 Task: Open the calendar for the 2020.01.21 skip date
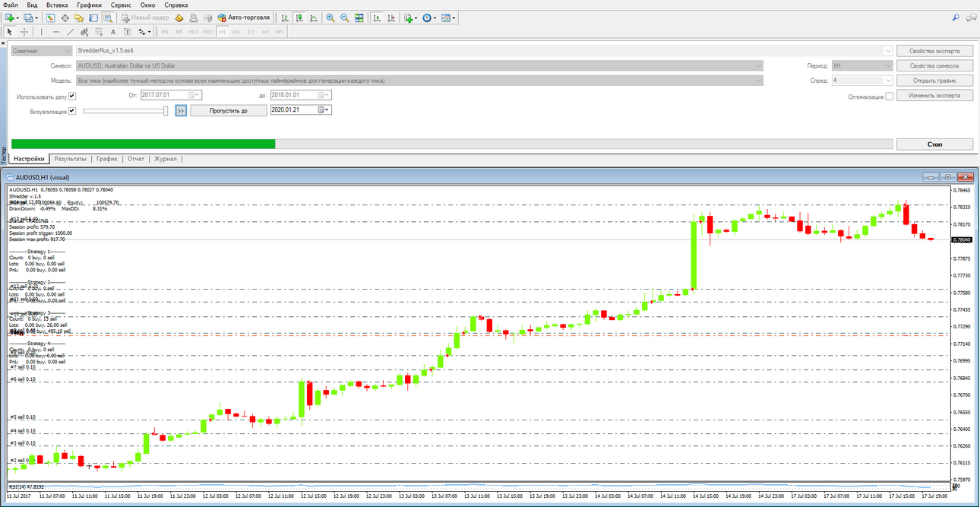(x=324, y=110)
